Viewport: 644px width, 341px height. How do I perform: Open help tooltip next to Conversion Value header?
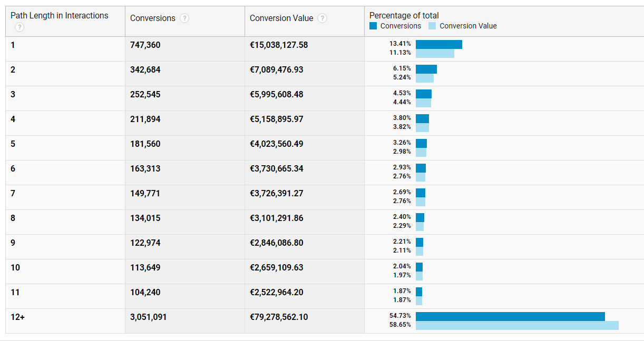323,18
